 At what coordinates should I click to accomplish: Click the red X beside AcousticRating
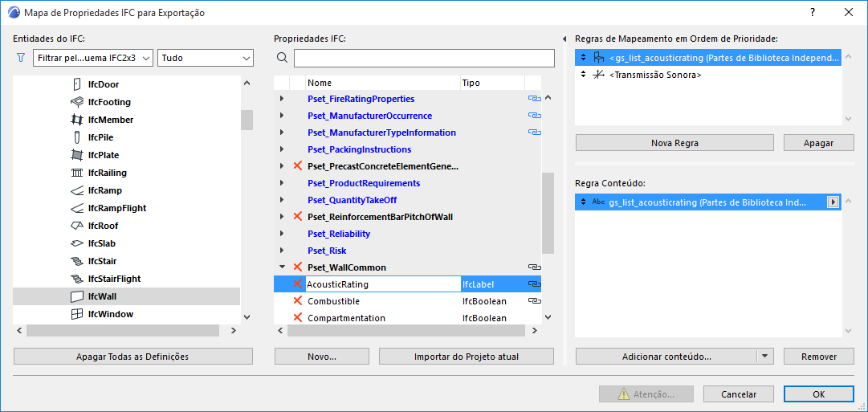[x=297, y=284]
